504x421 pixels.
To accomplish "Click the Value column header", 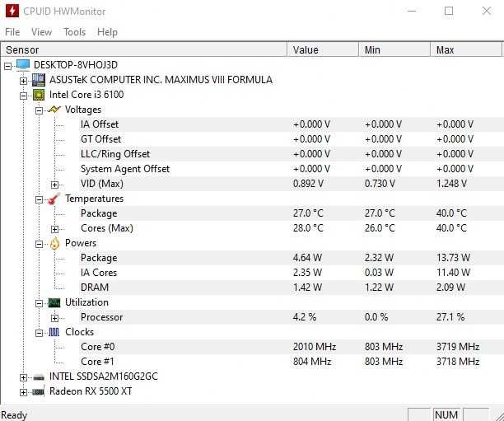I will coord(323,50).
